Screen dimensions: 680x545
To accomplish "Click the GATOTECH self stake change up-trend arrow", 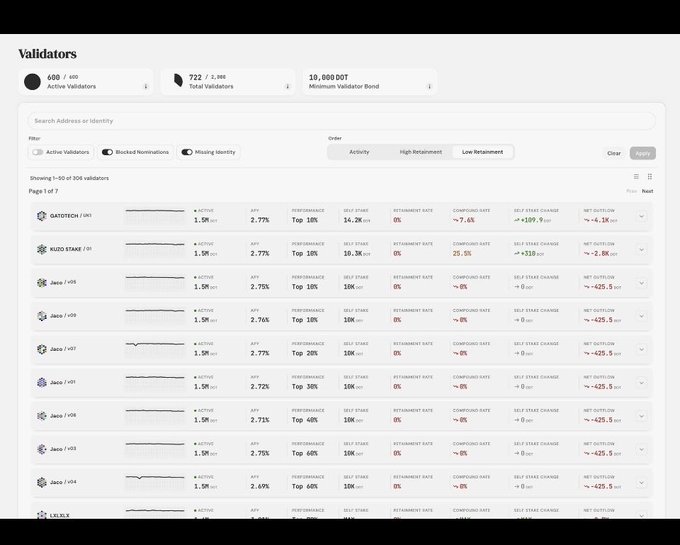I will tap(517, 220).
